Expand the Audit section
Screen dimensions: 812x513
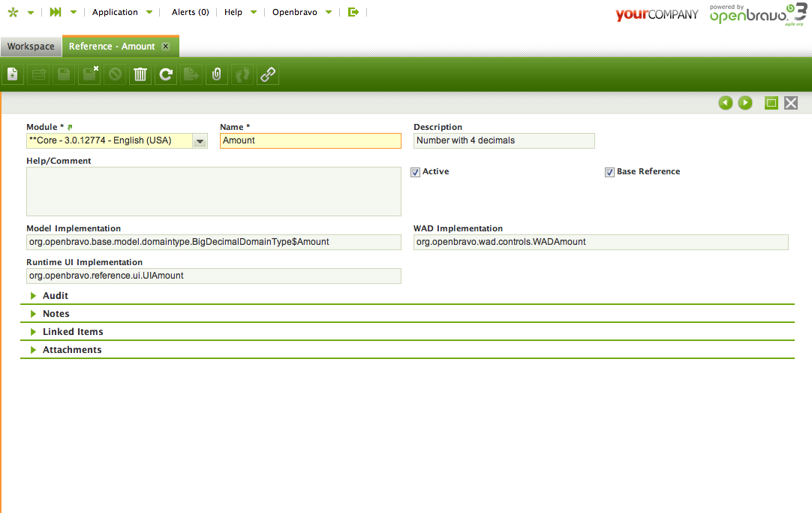pos(56,296)
